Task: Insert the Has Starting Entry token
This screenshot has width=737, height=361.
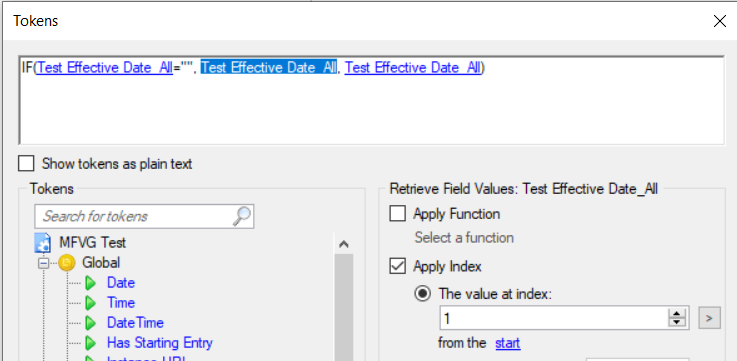Action: [x=160, y=343]
